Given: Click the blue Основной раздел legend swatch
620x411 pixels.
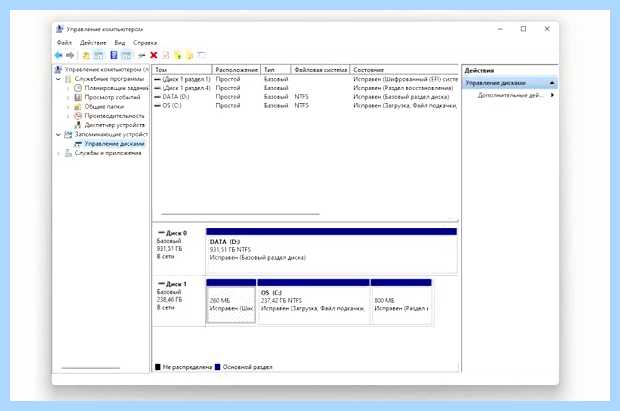Looking at the screenshot, I should tap(217, 367).
